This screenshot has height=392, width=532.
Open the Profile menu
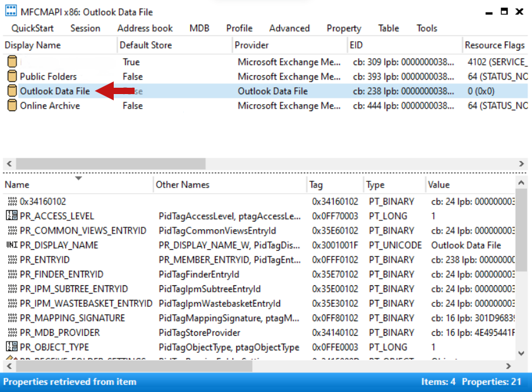(x=239, y=28)
